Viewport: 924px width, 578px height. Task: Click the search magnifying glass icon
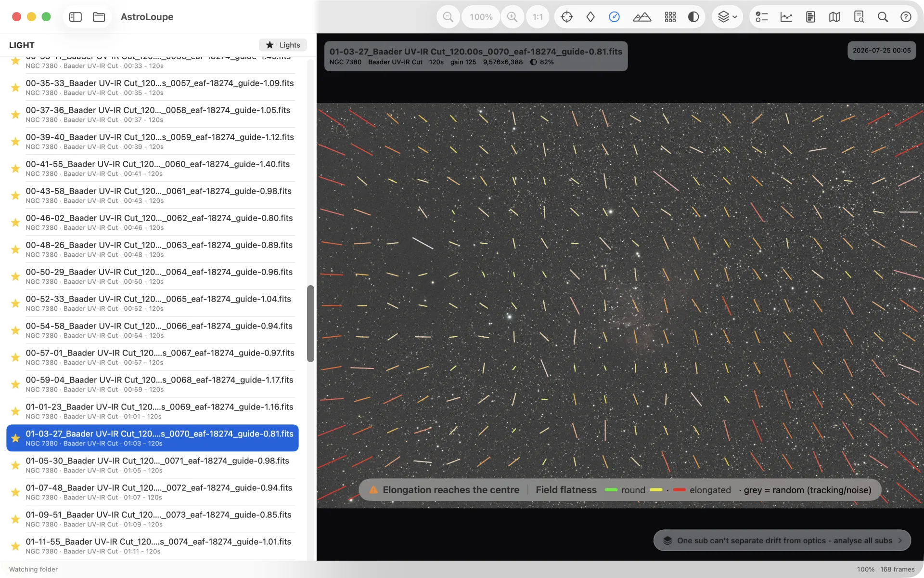[883, 17]
